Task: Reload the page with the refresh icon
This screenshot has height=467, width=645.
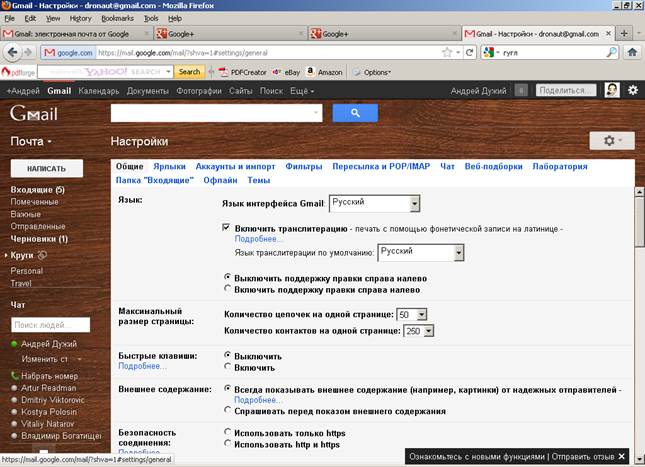Action: [469, 53]
